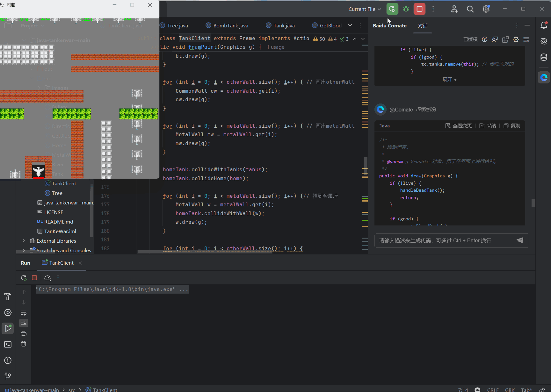The width and height of the screenshot is (551, 392).
Task: Open Comate panel settings gear
Action: pos(516,39)
